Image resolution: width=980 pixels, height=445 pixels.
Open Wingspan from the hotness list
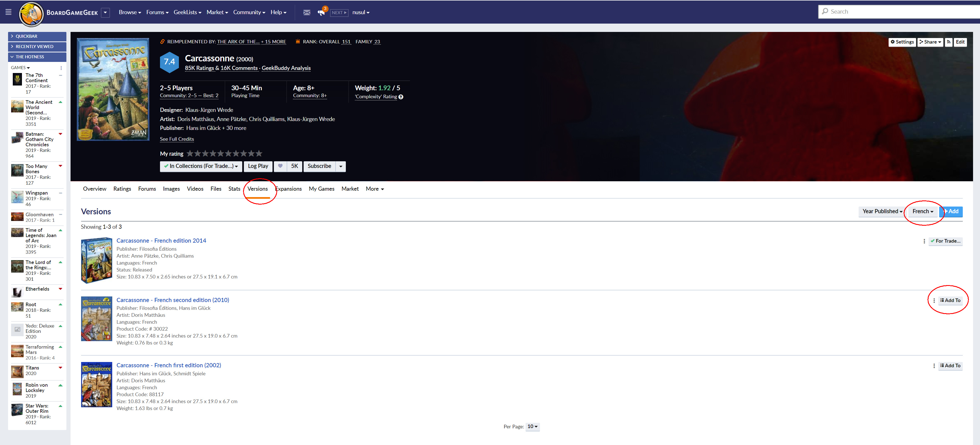click(36, 193)
